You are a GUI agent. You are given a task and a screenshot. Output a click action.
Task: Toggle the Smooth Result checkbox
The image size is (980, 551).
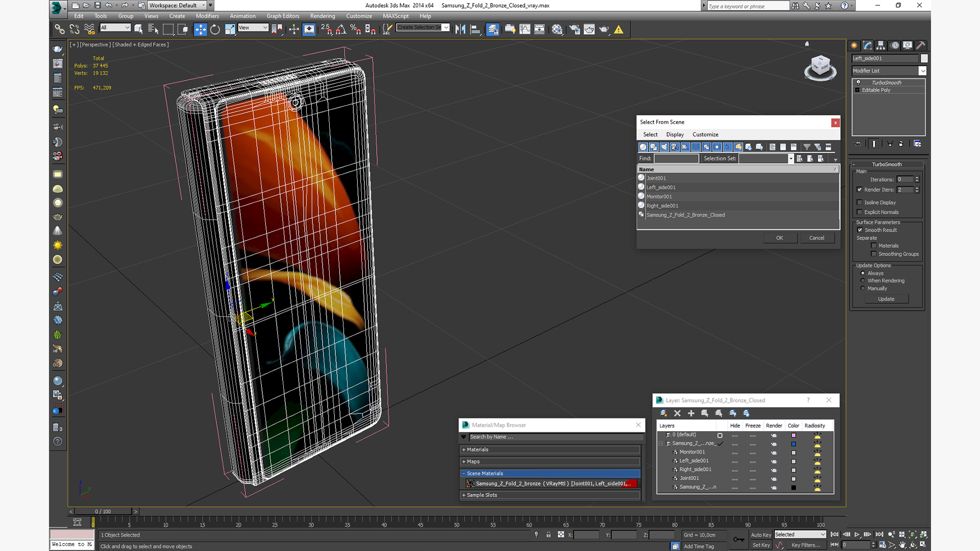pyautogui.click(x=860, y=230)
